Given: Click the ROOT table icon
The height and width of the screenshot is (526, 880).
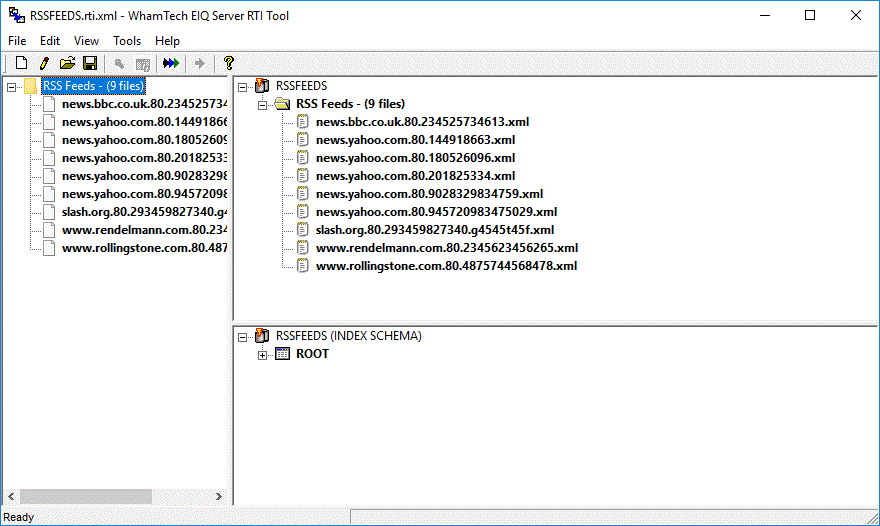Looking at the screenshot, I should coord(282,354).
